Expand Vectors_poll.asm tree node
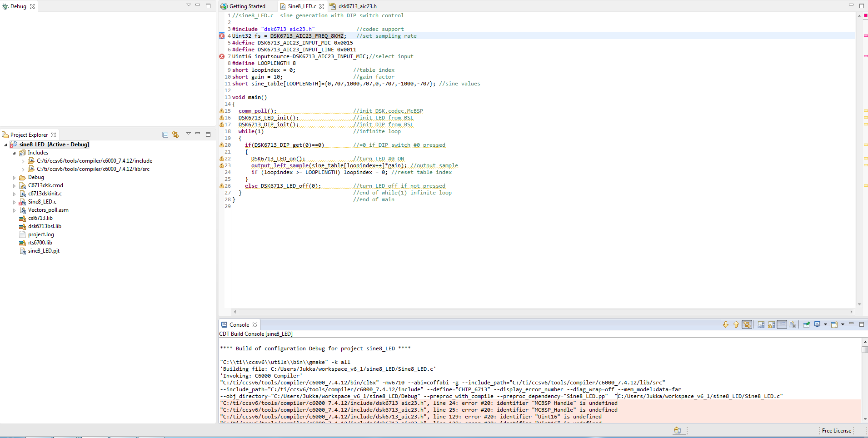 [x=14, y=210]
